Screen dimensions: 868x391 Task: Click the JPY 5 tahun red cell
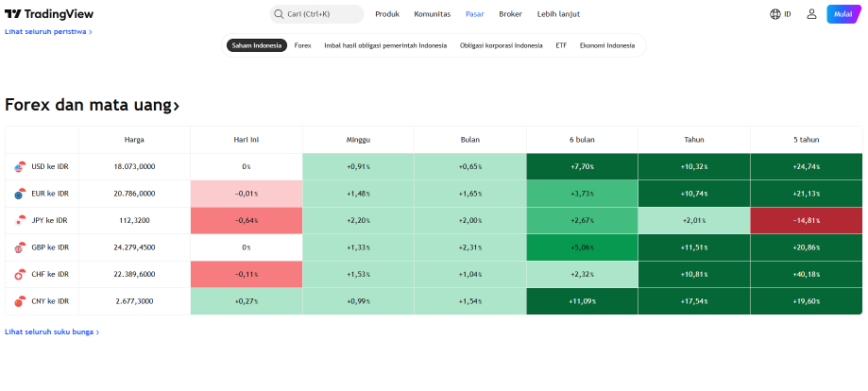click(x=806, y=220)
